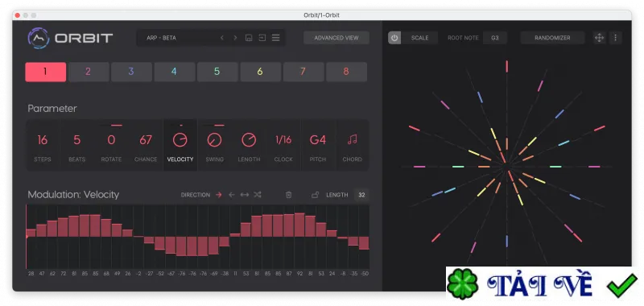Click the ADVANCED VIEW button
Screen dimensions: 644x306
coord(336,38)
